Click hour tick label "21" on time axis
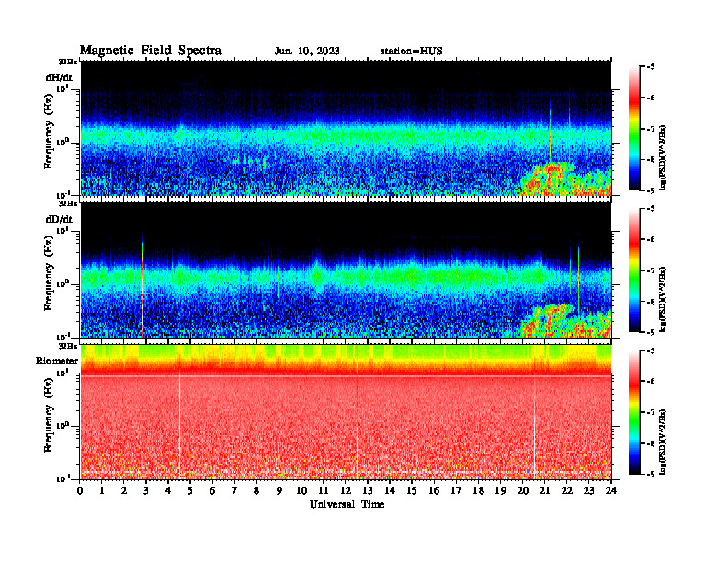This screenshot has width=728, height=563. coord(544,490)
